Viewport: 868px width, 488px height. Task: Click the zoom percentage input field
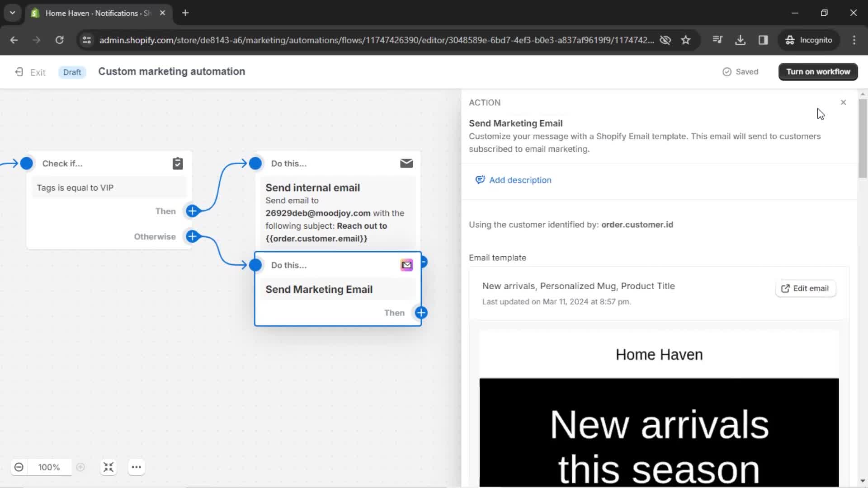[x=49, y=467]
